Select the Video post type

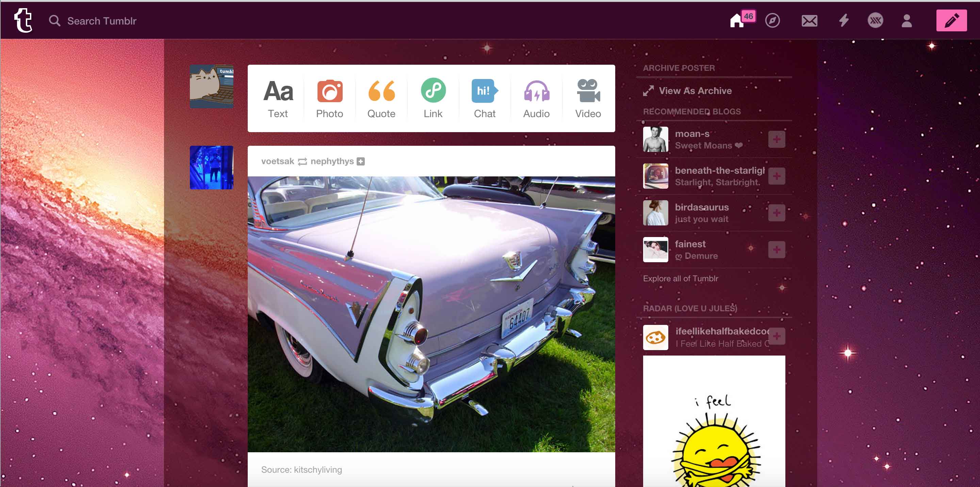pyautogui.click(x=588, y=99)
